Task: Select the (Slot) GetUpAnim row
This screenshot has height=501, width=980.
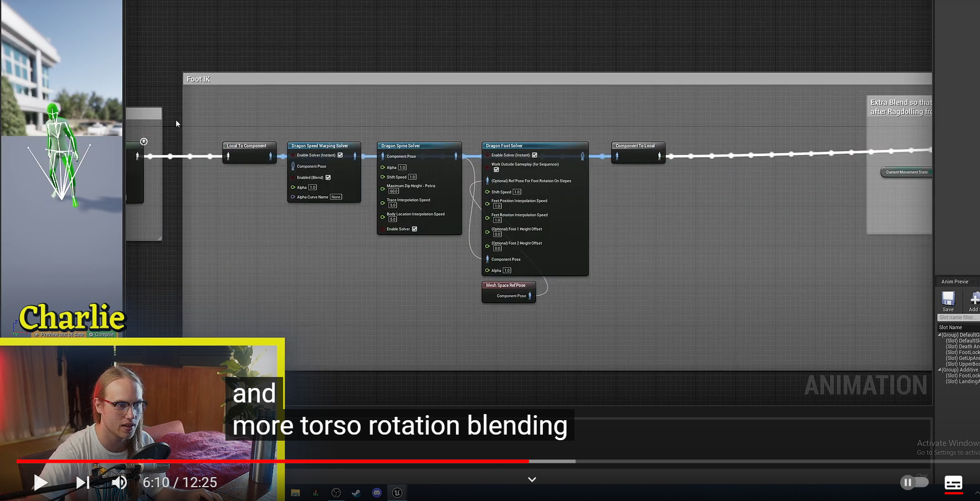Action: pos(962,358)
